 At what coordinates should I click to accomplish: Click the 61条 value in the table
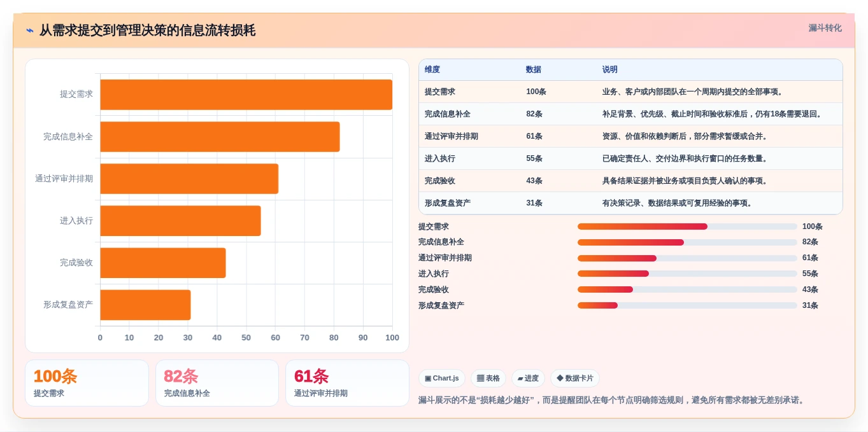click(534, 136)
